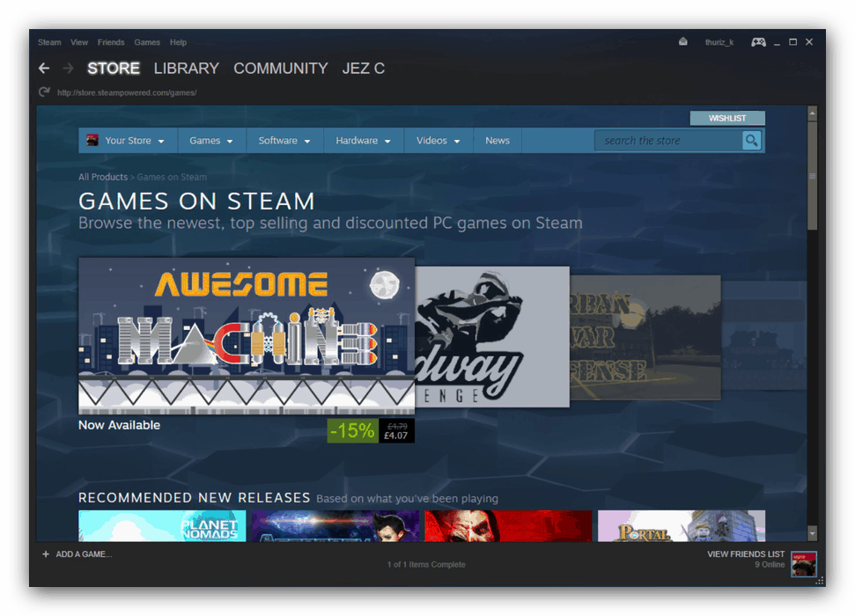Switch to the STORE tab
This screenshot has height=616, width=855.
[x=114, y=68]
